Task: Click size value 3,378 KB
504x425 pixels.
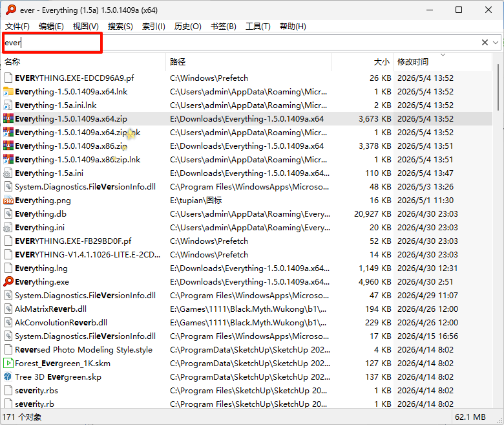Action: pyautogui.click(x=375, y=146)
